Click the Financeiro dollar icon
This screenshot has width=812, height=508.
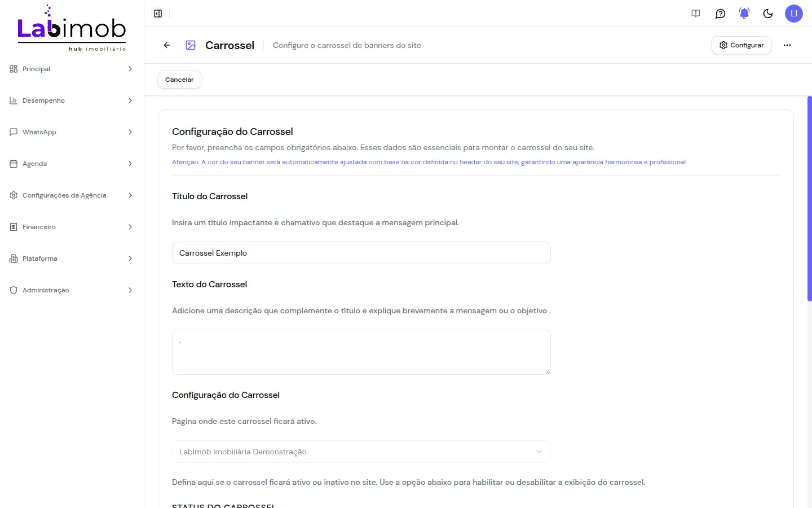click(x=14, y=227)
